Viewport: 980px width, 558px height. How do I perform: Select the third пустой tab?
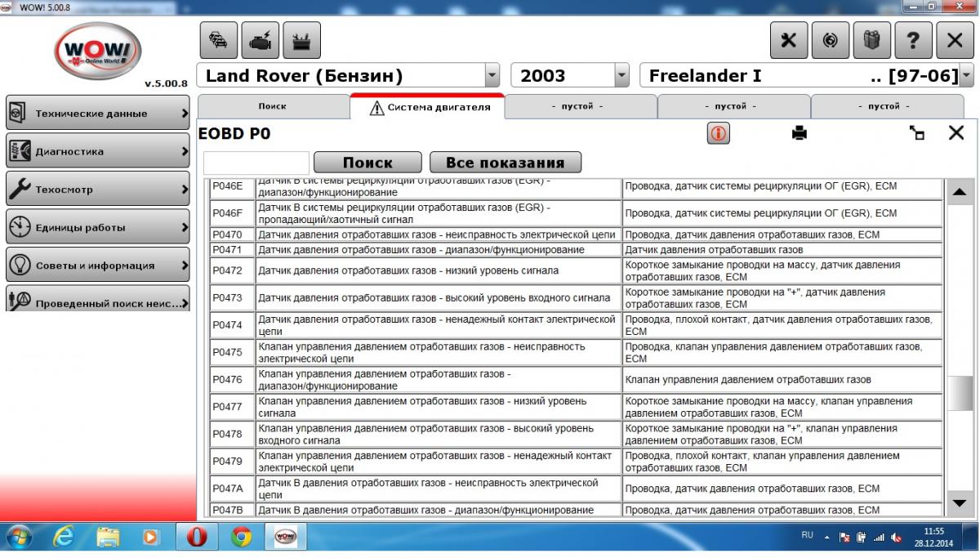[888, 106]
